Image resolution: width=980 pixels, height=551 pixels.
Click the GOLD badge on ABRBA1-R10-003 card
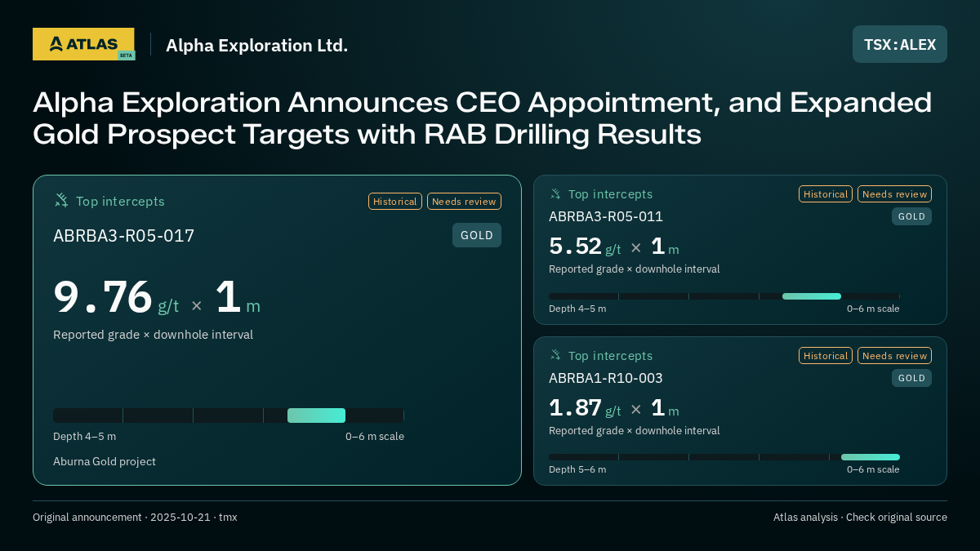pos(911,378)
